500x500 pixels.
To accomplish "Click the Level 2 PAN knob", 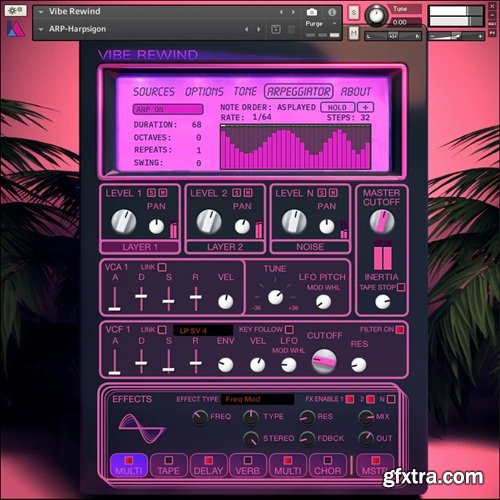I will 242,226.
